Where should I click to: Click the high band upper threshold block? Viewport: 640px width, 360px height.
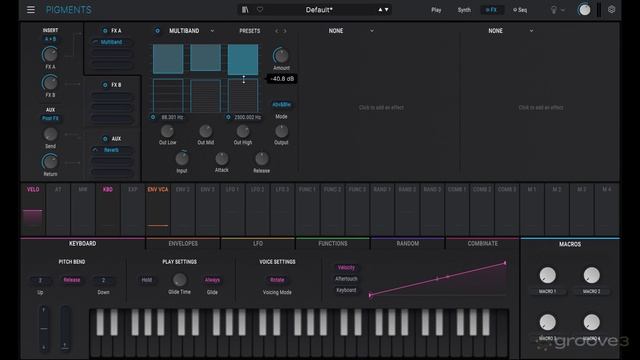pyautogui.click(x=243, y=60)
